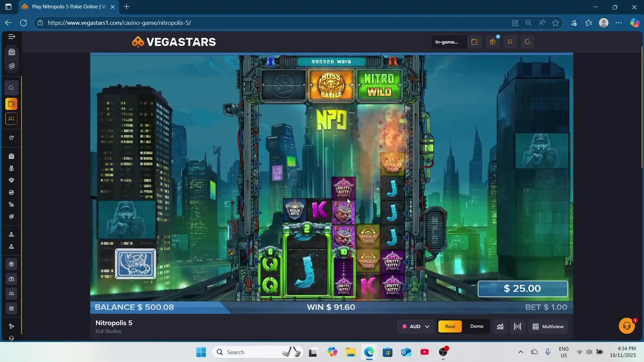Image resolution: width=644 pixels, height=362 pixels.
Task: Open OBS Studio from taskbar
Action: tap(443, 352)
